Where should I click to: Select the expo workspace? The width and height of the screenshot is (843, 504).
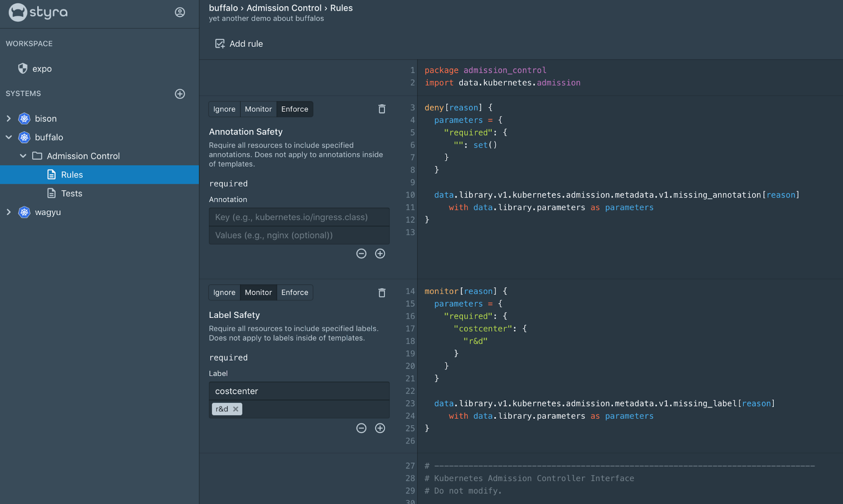click(x=42, y=69)
